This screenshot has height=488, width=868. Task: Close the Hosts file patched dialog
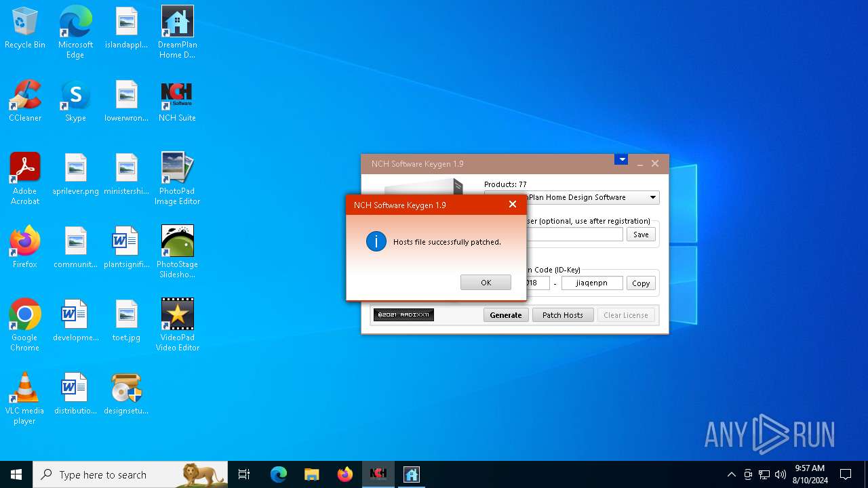tap(513, 204)
